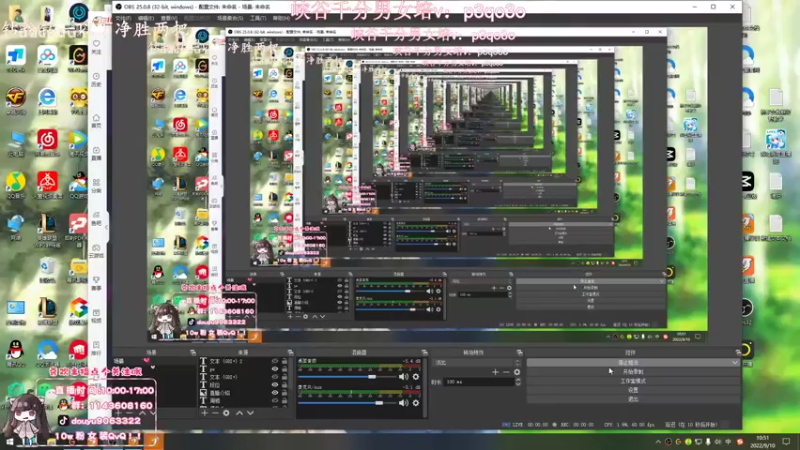Expand the stop-streaming button dropdown arrow
The width and height of the screenshot is (800, 450).
point(735,363)
